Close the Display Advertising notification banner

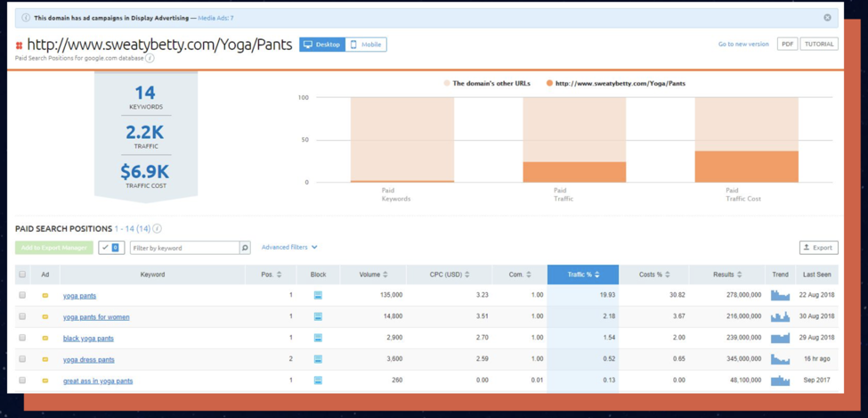[827, 18]
